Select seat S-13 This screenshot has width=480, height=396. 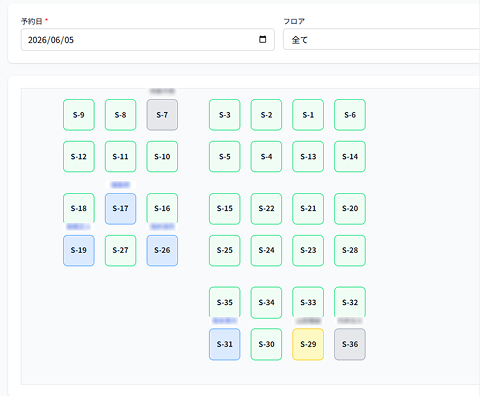[308, 156]
